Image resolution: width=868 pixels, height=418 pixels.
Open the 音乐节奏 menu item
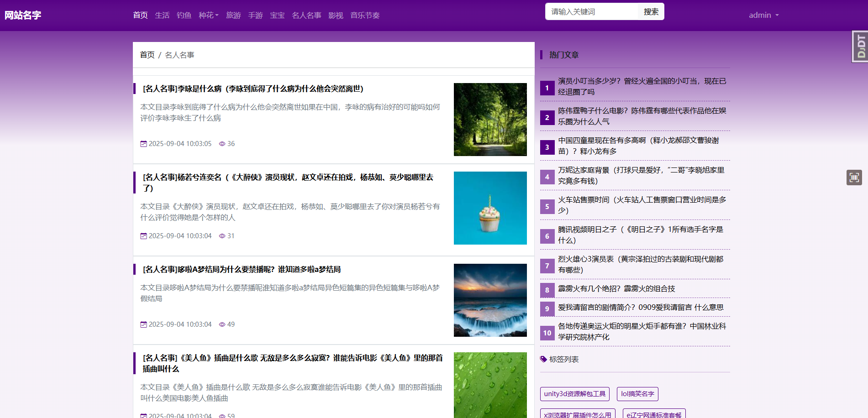tap(364, 15)
